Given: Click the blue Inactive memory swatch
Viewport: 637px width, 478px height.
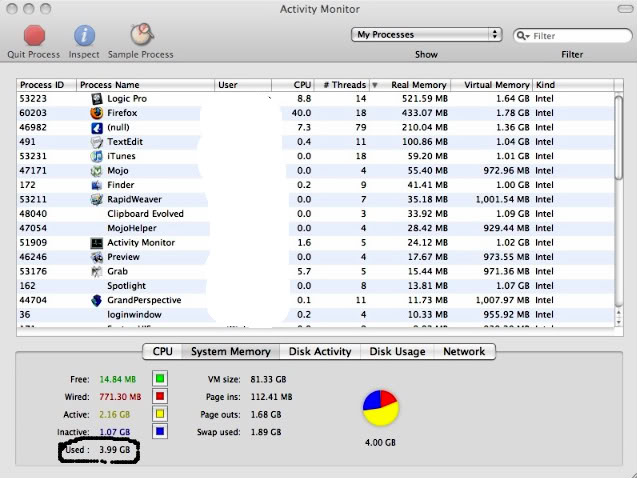Looking at the screenshot, I should coord(160,431).
